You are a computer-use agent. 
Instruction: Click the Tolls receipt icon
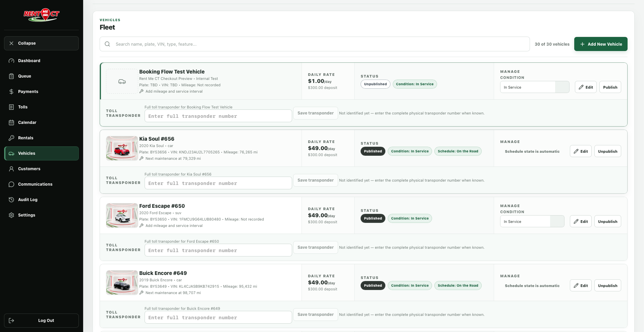[x=11, y=107]
